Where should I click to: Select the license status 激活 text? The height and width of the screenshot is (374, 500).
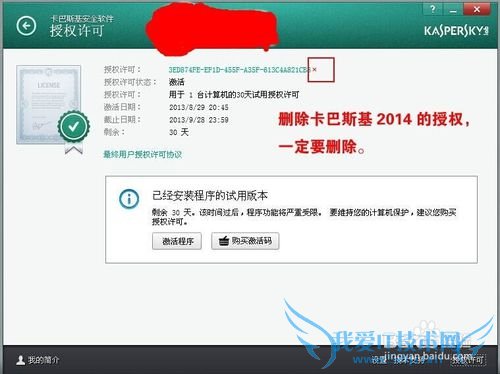(177, 82)
